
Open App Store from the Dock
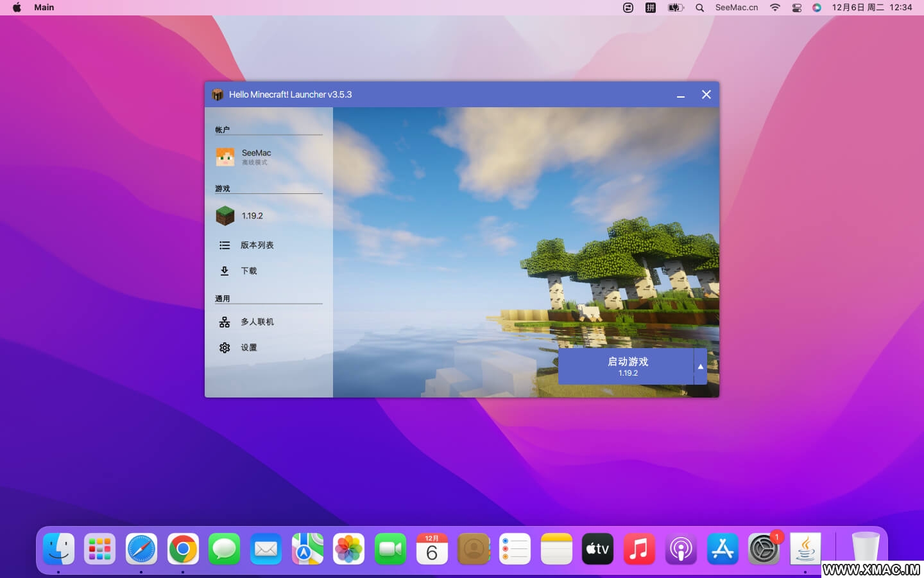(x=723, y=549)
